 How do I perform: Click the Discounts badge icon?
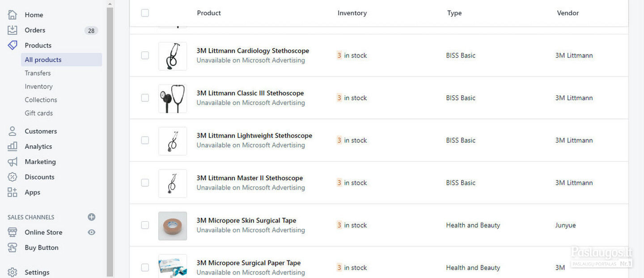click(13, 177)
